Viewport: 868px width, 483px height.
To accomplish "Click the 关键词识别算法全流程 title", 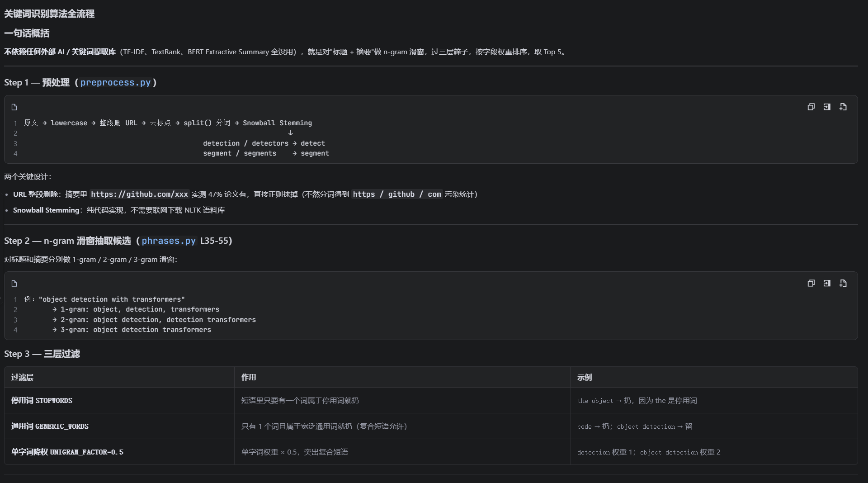I will pyautogui.click(x=49, y=14).
